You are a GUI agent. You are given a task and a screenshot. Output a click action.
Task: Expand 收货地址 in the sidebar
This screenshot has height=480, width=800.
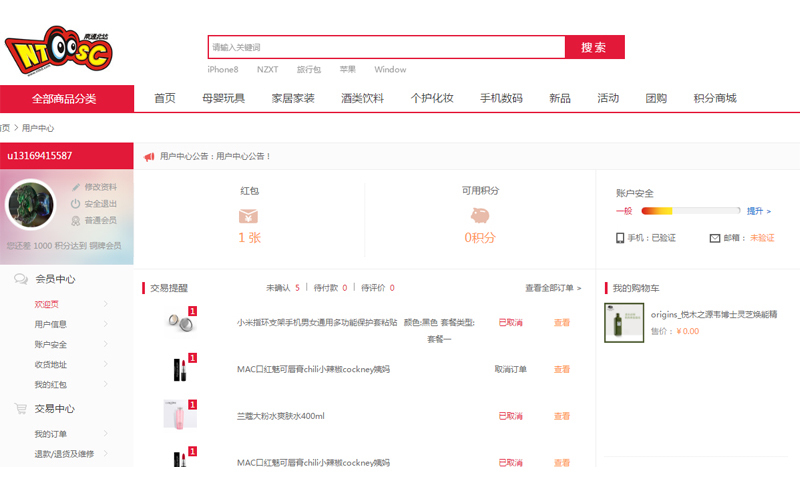pos(106,364)
